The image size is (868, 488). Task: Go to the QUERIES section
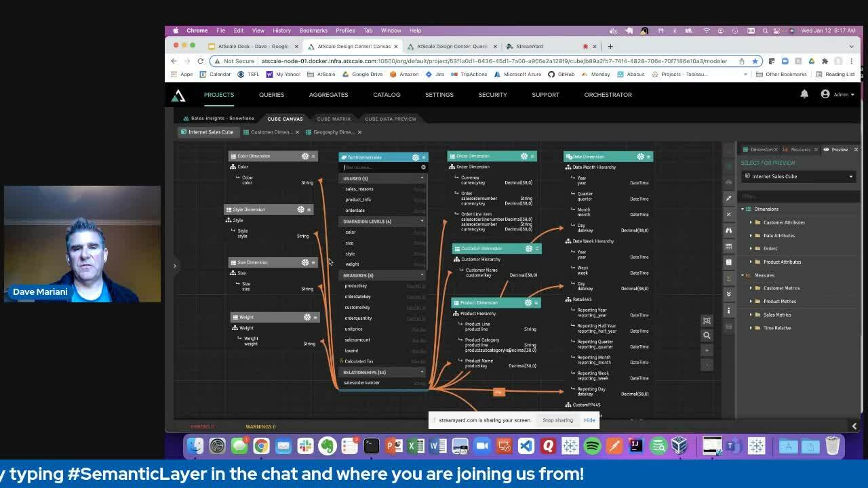(x=271, y=95)
